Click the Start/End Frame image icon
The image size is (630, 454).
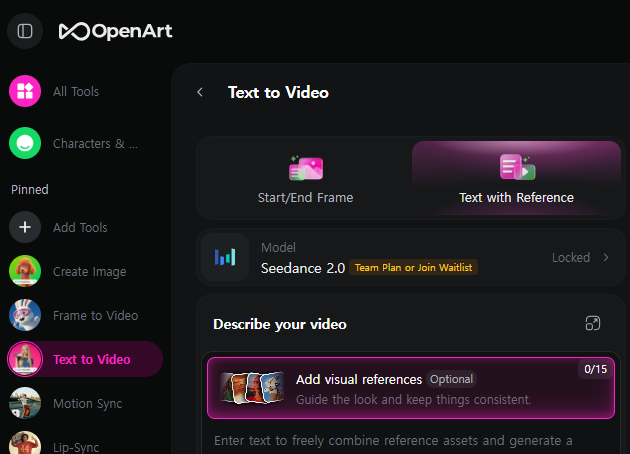pos(306,168)
